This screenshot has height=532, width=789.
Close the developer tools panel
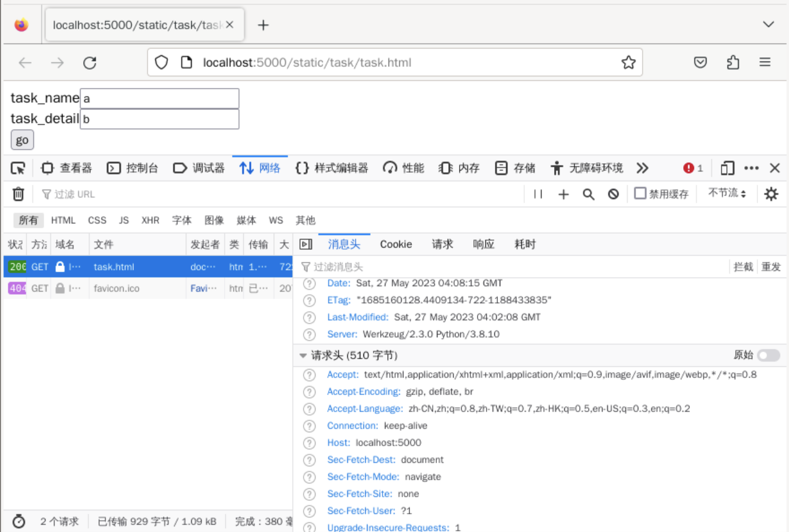pos(775,169)
